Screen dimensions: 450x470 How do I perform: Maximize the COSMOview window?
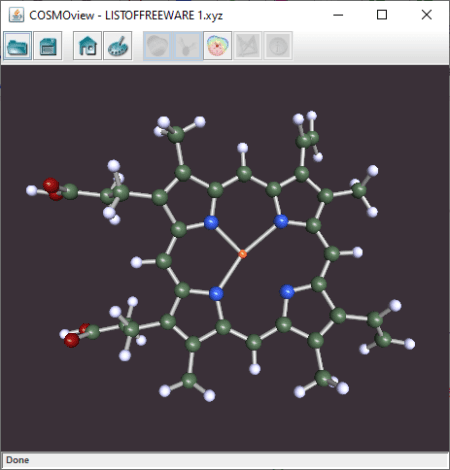coord(382,15)
